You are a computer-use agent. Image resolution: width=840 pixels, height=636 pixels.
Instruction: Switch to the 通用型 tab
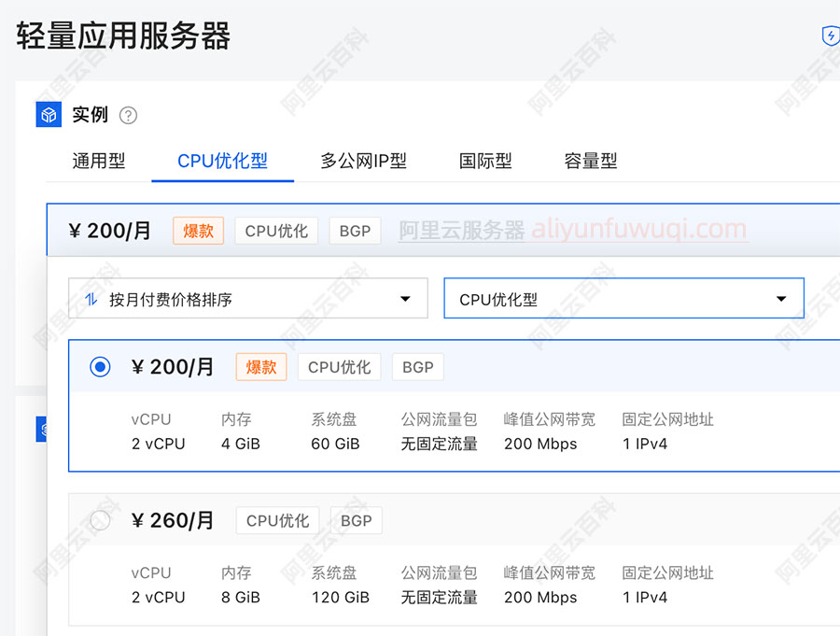(x=99, y=160)
